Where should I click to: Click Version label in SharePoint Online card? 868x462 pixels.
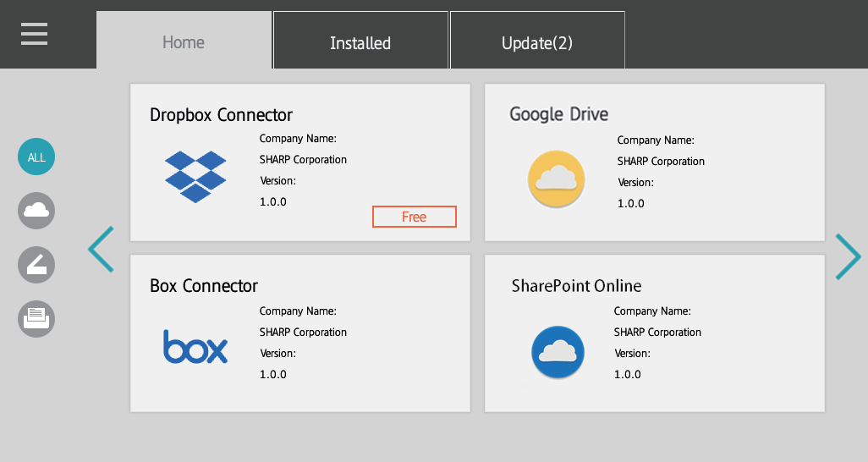click(x=632, y=354)
